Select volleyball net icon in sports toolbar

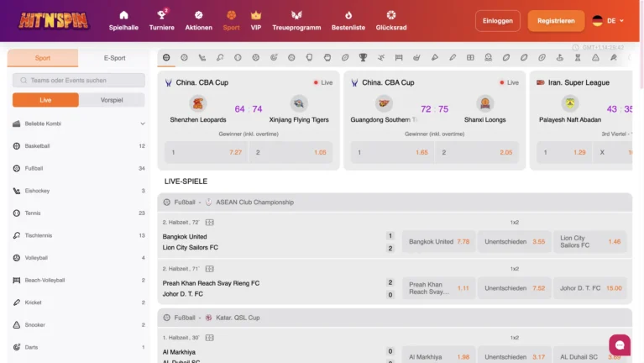(399, 57)
